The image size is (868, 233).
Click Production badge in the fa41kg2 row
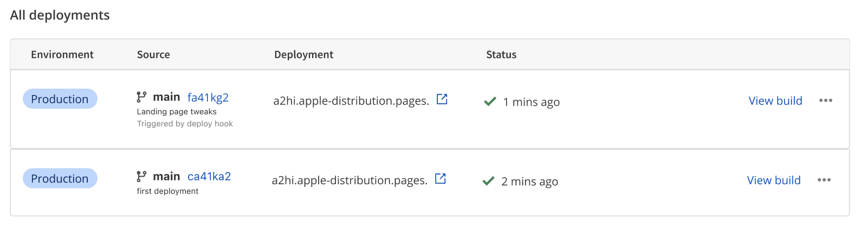point(60,99)
